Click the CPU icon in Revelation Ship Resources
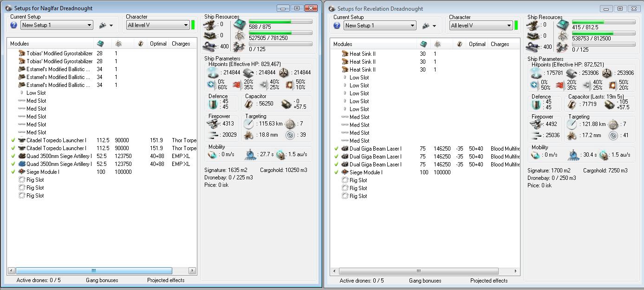Screen dimensions: 644x290 (x=563, y=25)
